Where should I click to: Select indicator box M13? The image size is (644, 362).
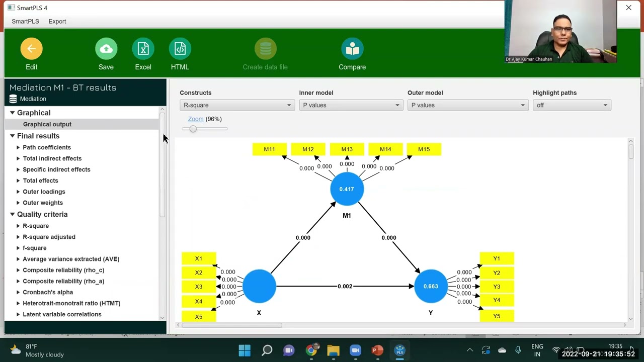[347, 149]
